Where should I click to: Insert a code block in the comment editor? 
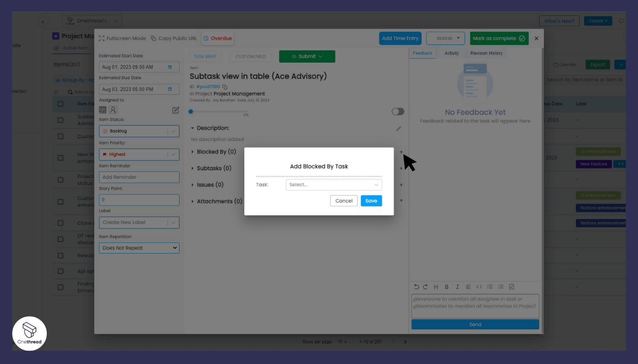[480, 286]
